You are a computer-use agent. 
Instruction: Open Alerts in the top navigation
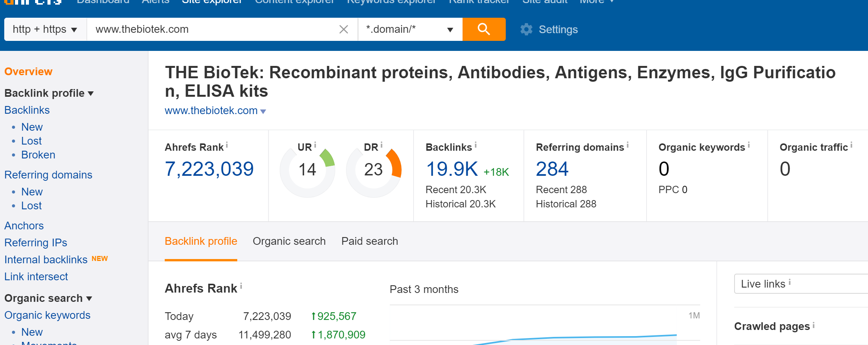[x=155, y=2]
